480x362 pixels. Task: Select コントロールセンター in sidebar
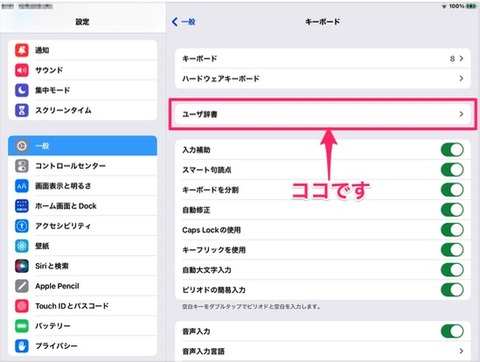pyautogui.click(x=82, y=166)
